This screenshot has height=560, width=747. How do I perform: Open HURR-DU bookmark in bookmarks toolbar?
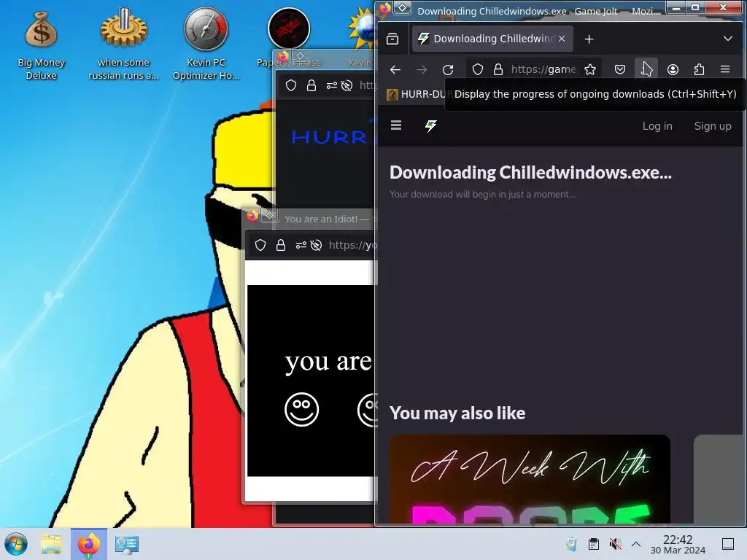pyautogui.click(x=415, y=94)
